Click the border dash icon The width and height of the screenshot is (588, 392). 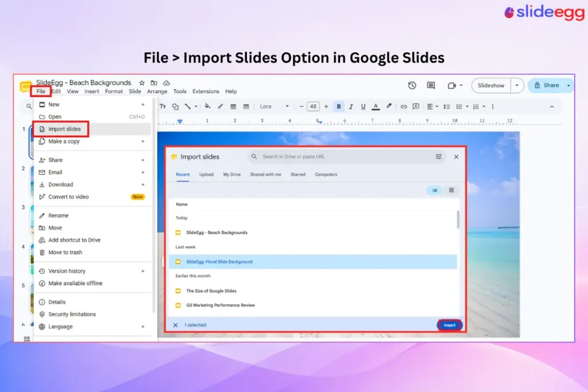(246, 106)
